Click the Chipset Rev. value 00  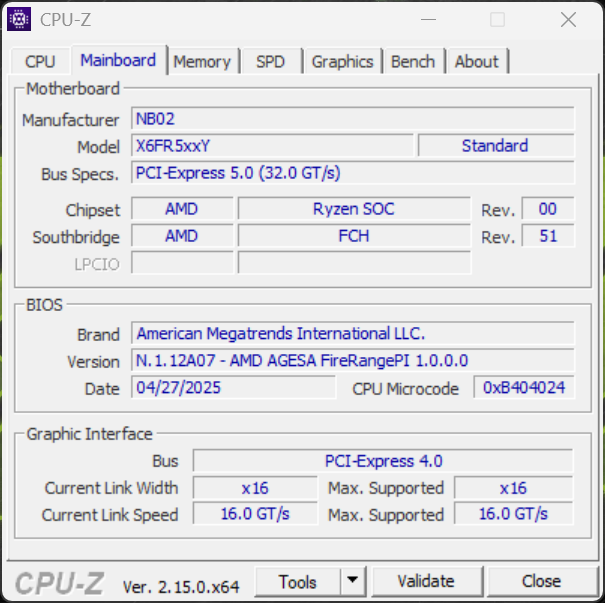point(548,209)
